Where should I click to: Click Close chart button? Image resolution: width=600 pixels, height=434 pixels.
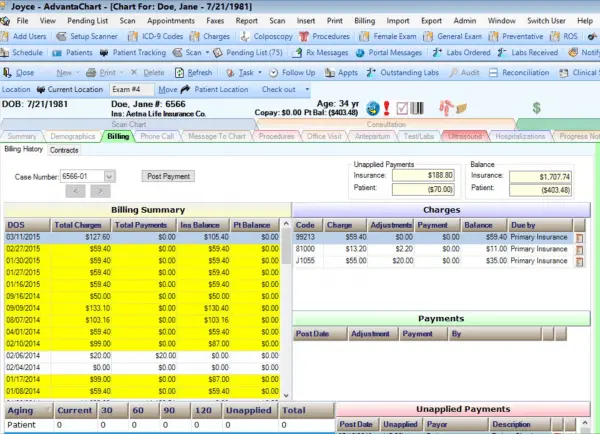click(x=19, y=73)
